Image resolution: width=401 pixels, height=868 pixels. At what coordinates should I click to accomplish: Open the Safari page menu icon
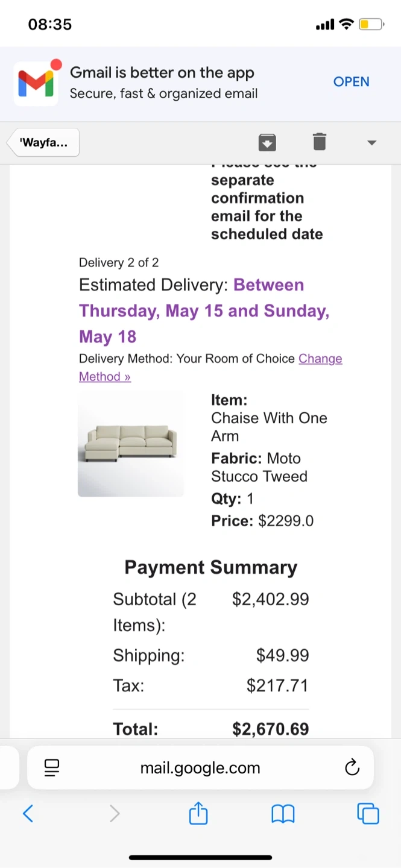(52, 767)
